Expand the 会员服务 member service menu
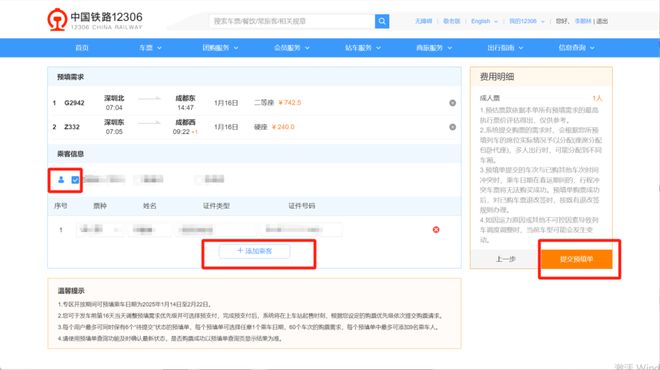Screen dimensions: 660x370 click(x=292, y=48)
